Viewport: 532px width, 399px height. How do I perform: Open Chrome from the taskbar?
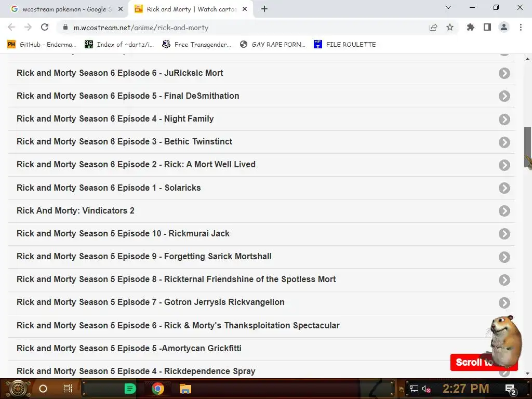coord(158,389)
